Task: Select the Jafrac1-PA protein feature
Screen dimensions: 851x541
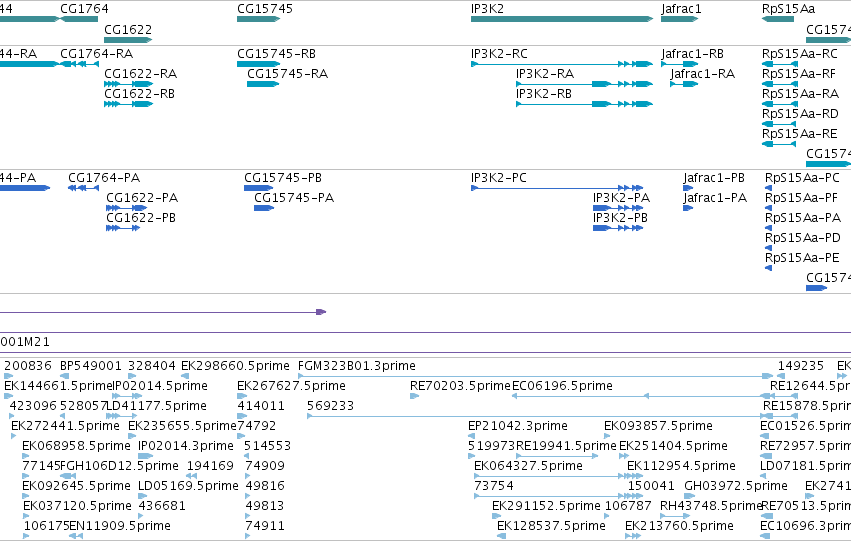Action: click(688, 208)
